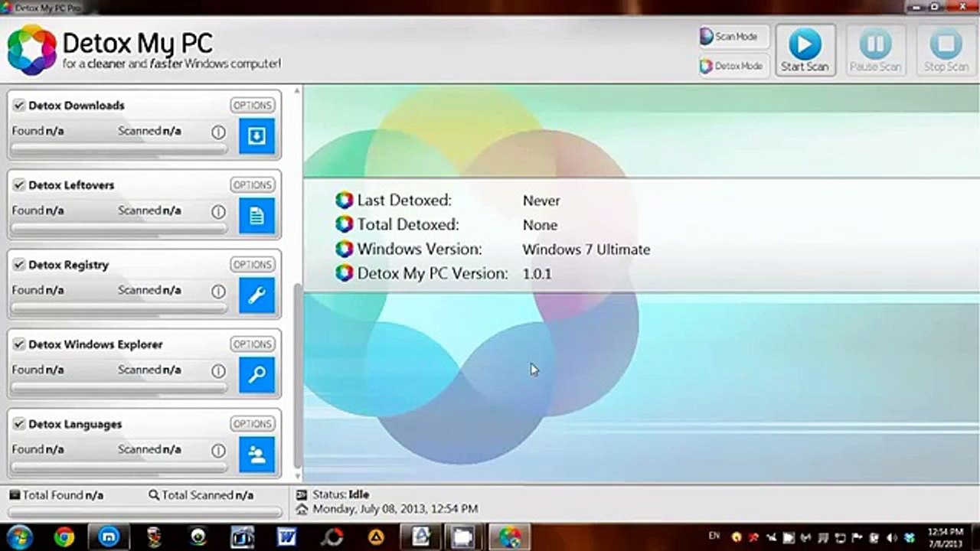Click the Detox Languages blue person icon
Viewport: 980px width, 551px height.
(x=256, y=455)
